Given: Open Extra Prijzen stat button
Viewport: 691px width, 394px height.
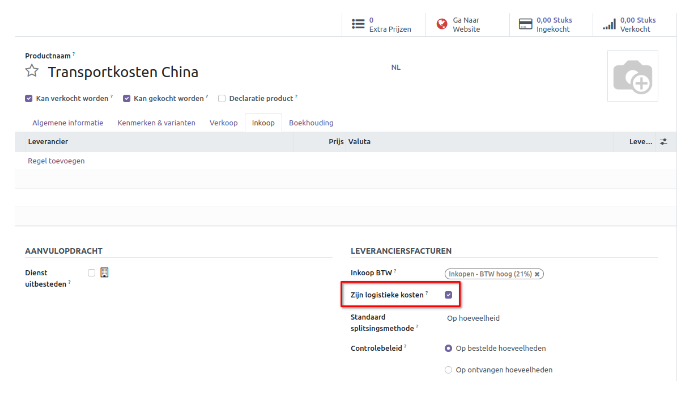Looking at the screenshot, I should coord(383,24).
